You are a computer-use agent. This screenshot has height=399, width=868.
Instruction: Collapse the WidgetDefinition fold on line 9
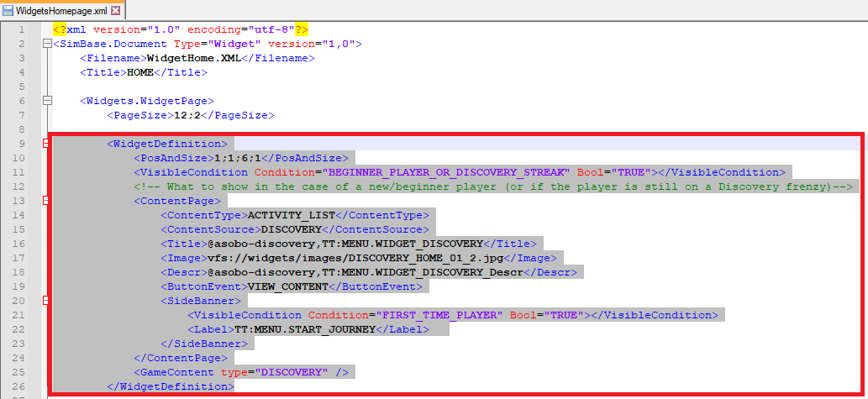pos(47,144)
